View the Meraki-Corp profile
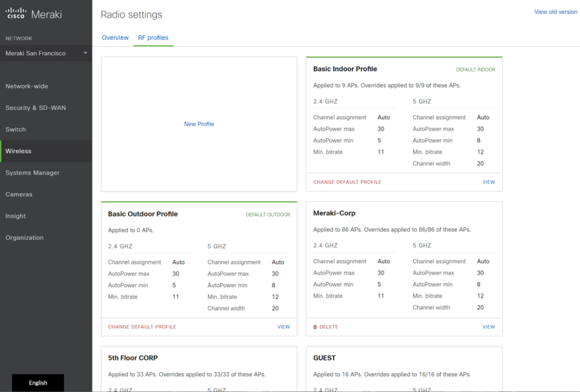This screenshot has width=580, height=392. (488, 327)
